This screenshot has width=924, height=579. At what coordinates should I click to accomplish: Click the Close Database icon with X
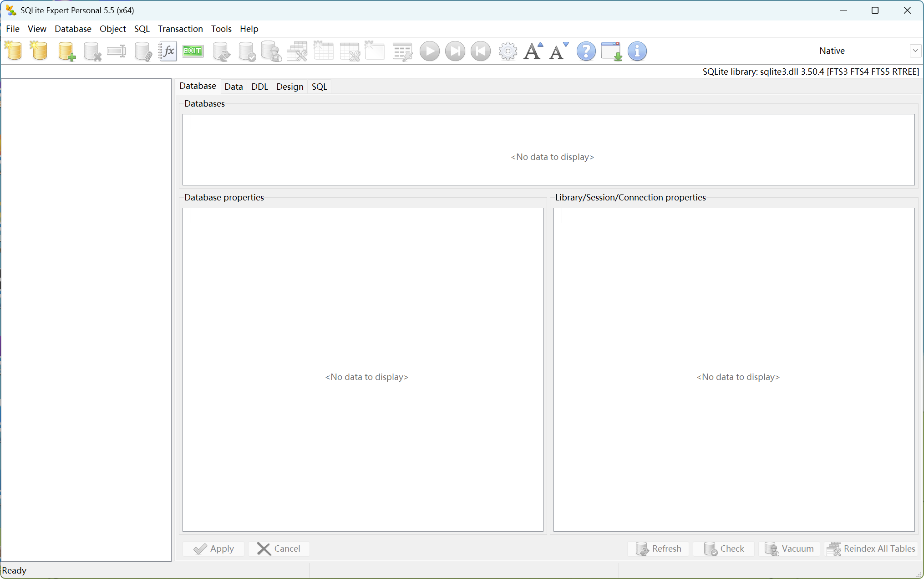[x=92, y=51]
